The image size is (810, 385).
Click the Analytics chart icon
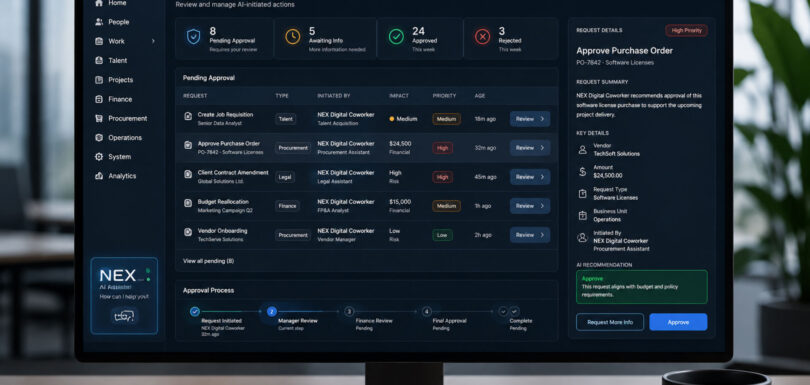[x=99, y=176]
